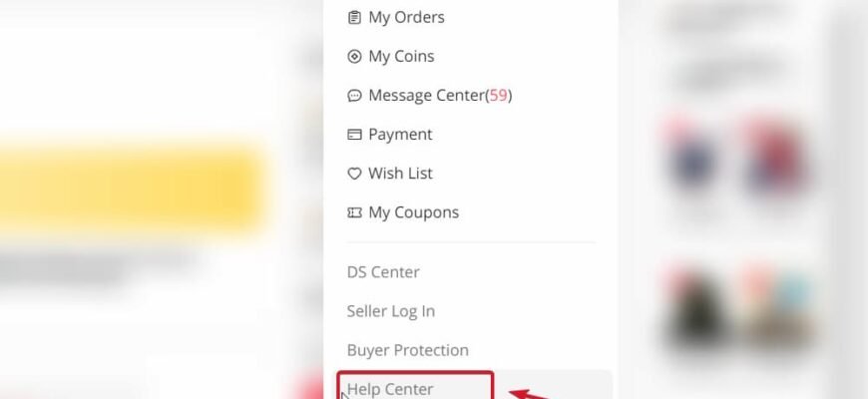Click the credit card icon beside Payment
The height and width of the screenshot is (399, 868).
(x=354, y=135)
